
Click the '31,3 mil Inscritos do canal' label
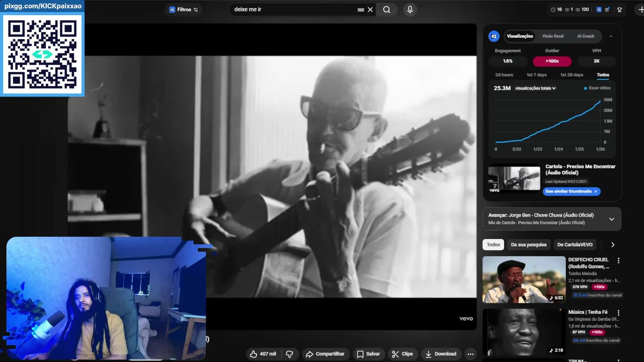(x=597, y=295)
